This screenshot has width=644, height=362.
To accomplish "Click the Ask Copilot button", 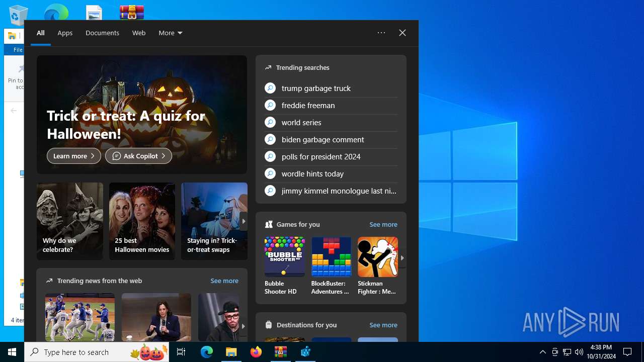I will pyautogui.click(x=138, y=156).
